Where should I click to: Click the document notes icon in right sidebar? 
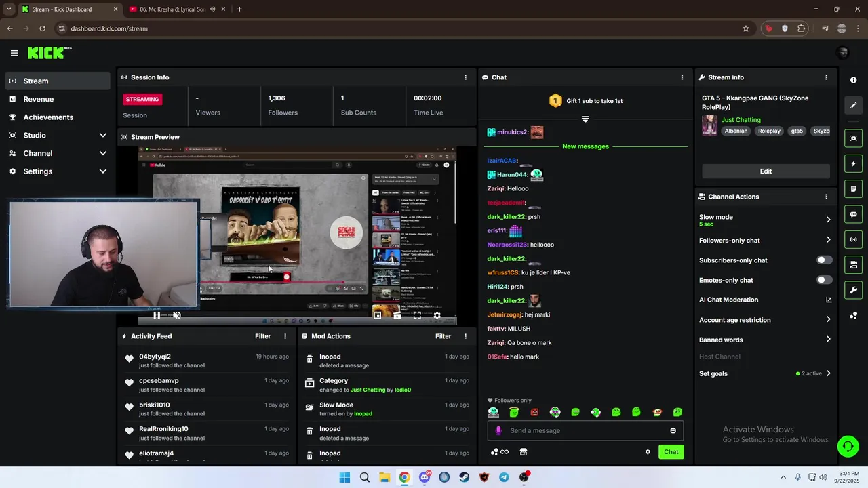pos(853,188)
